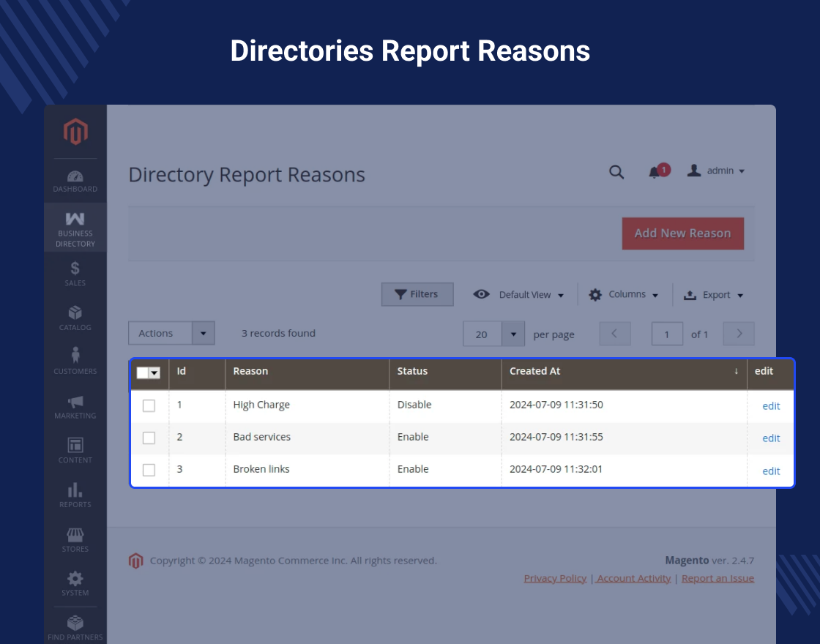
Task: Click the '2024-07-09 11:31:55' date cell
Action: click(556, 437)
